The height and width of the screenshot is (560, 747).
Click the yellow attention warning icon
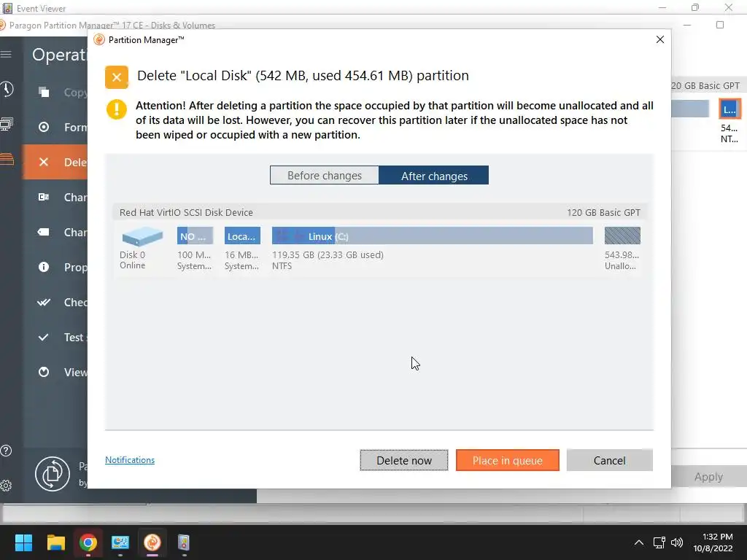[x=117, y=109]
